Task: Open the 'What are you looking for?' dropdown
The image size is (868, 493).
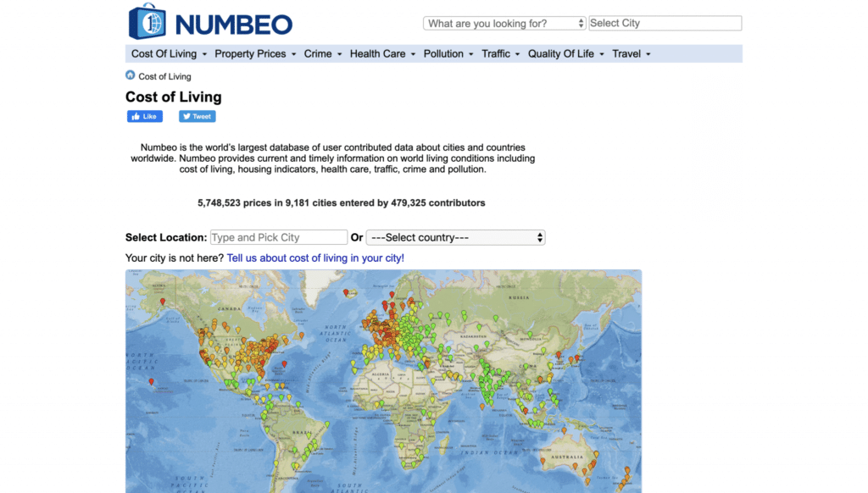Action: pyautogui.click(x=504, y=24)
